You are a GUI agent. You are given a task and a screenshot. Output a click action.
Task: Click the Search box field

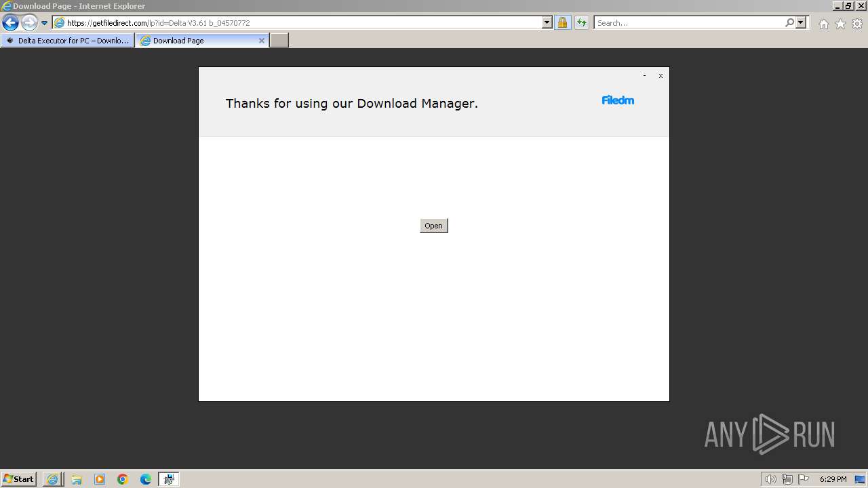point(688,23)
